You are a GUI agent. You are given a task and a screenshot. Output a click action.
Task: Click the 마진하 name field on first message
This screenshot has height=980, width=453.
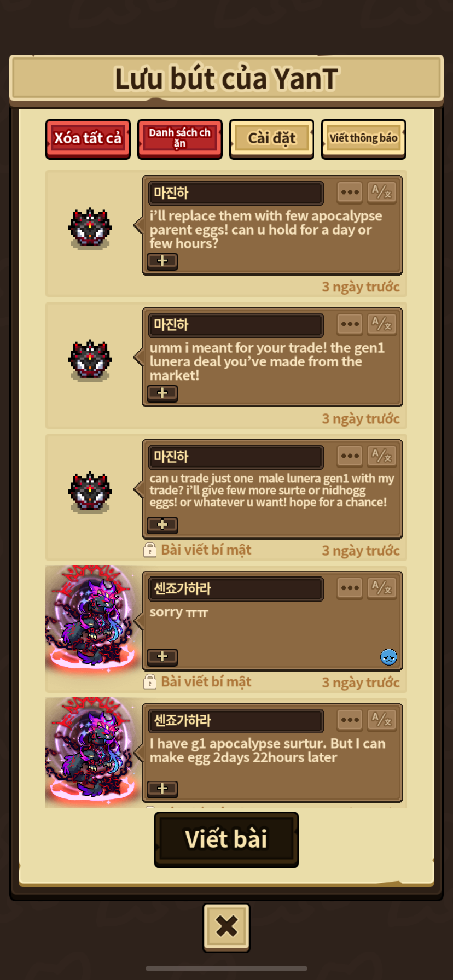[236, 193]
